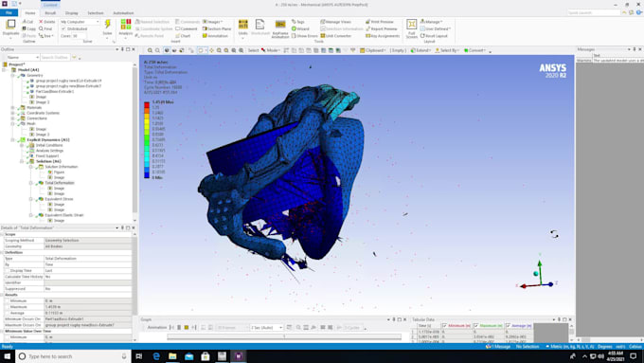
Task: Click the Search Outline field
Action: [x=55, y=58]
